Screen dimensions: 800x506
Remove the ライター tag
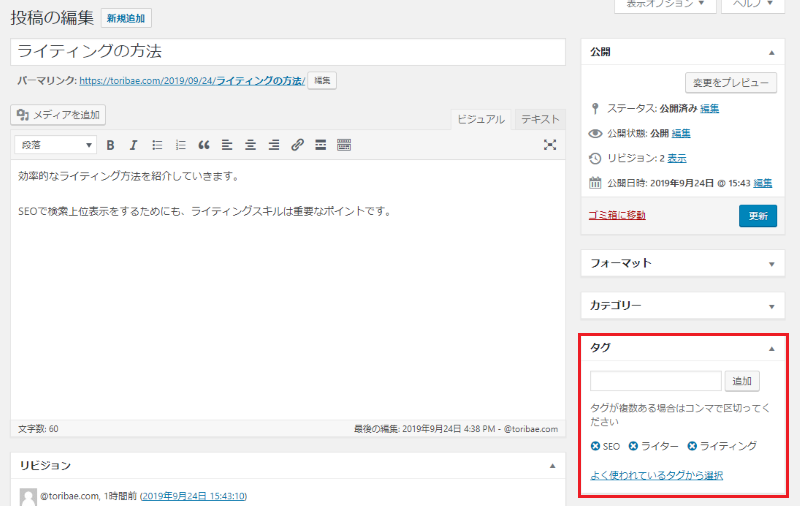tap(633, 446)
